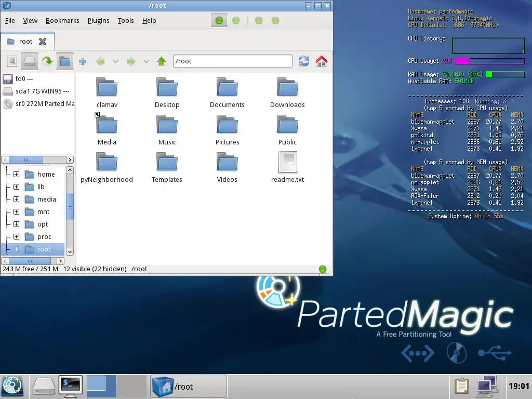Image resolution: width=532 pixels, height=399 pixels.
Task: Toggle the first highlighted green circle button
Action: 219,20
